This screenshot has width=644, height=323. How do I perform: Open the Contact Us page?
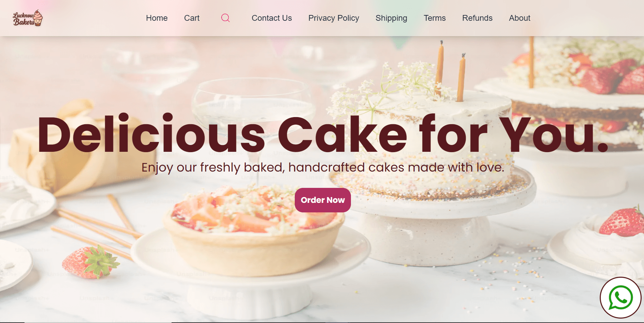coord(272,18)
